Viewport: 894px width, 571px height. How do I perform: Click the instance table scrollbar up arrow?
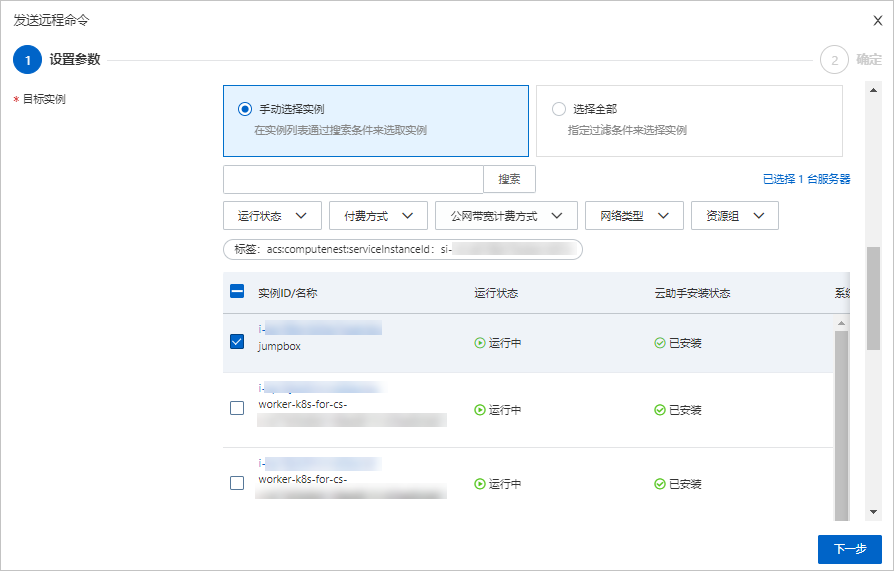point(841,323)
